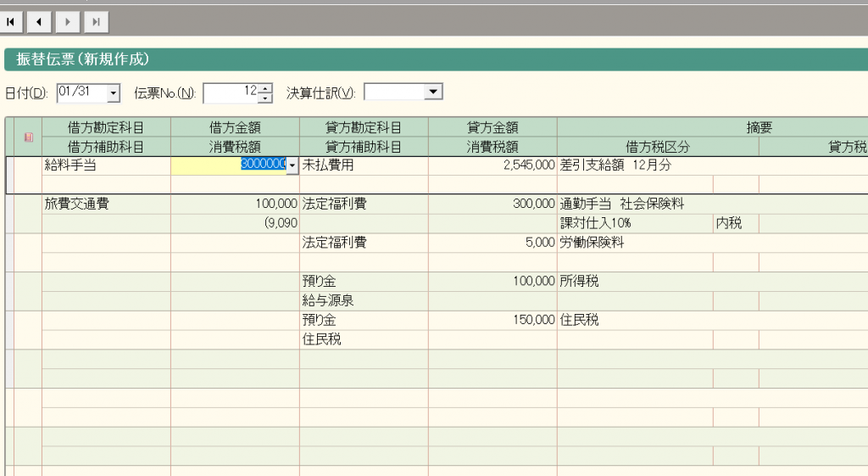868x476 pixels.
Task: Click the 伝票No. number field
Action: (x=231, y=92)
